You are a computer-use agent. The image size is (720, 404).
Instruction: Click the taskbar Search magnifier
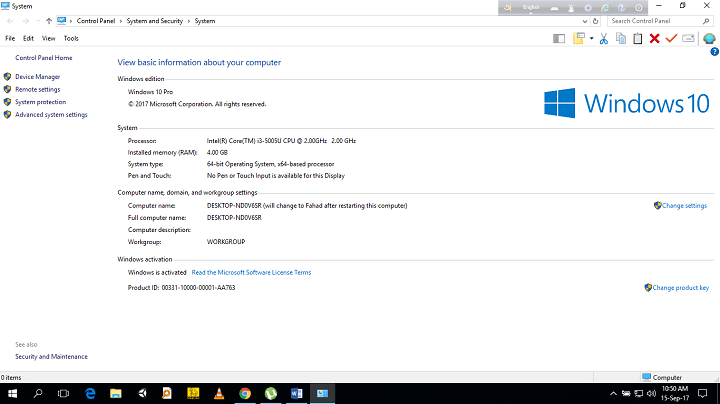point(38,393)
